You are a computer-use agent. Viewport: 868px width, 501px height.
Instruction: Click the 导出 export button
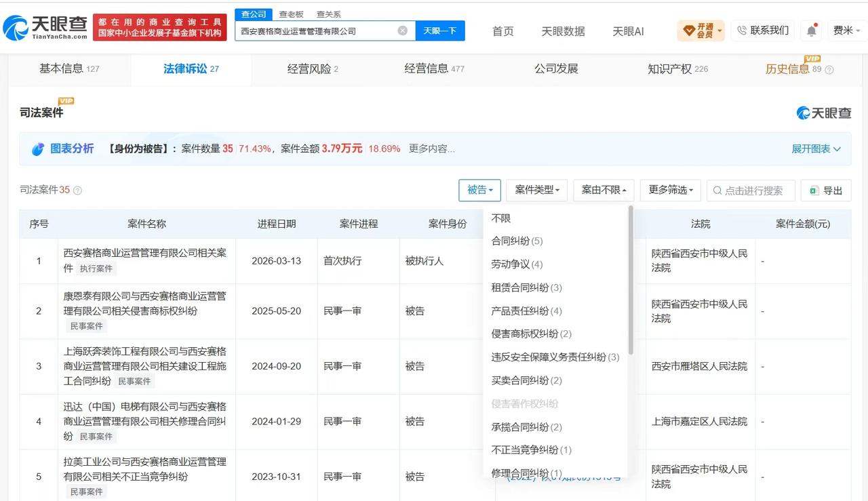[825, 191]
